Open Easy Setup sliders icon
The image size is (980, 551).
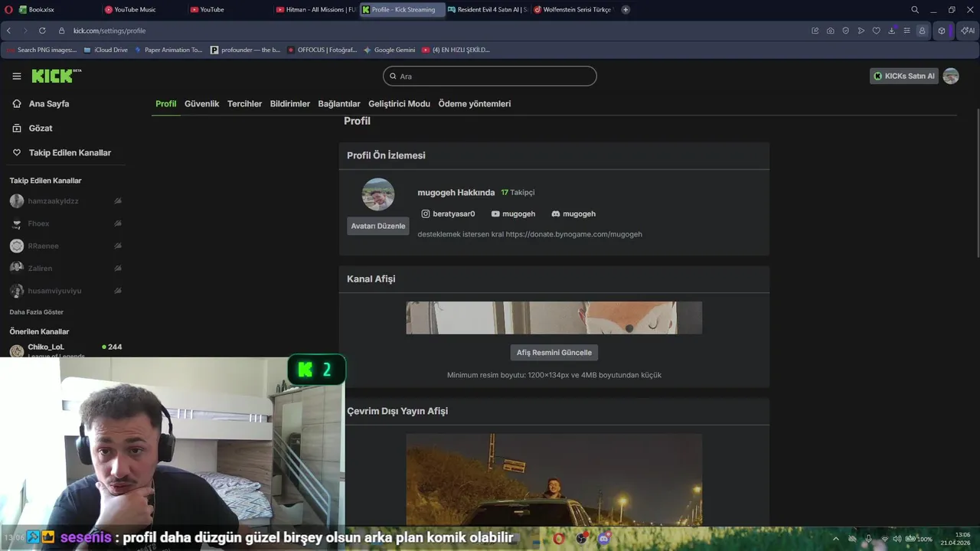point(907,31)
